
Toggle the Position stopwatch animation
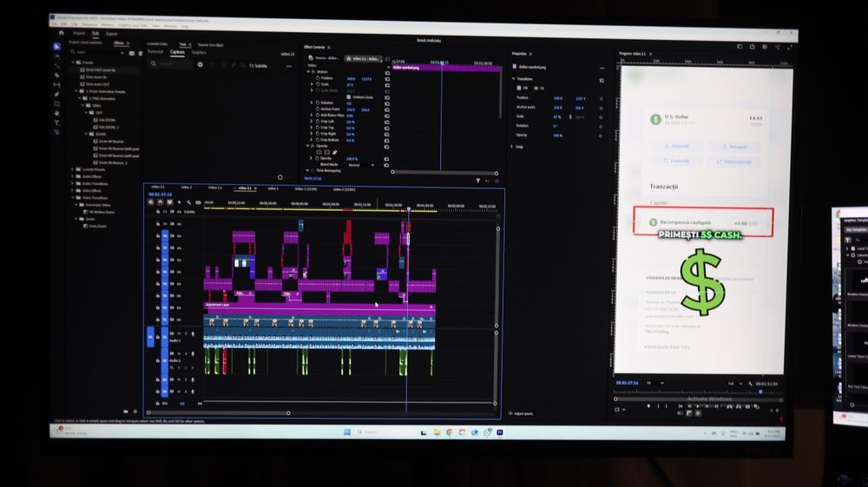pos(319,79)
